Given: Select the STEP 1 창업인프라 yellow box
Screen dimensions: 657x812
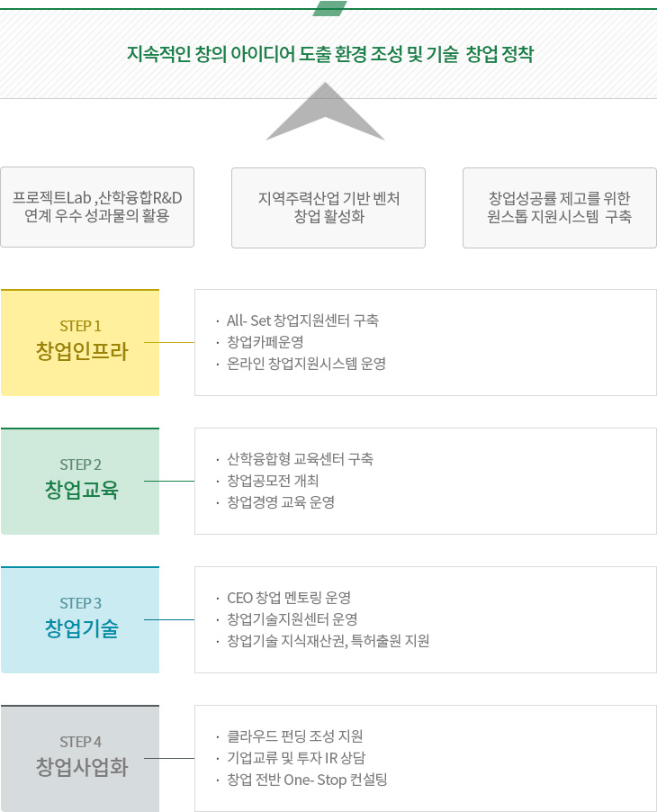Looking at the screenshot, I should point(80,343).
